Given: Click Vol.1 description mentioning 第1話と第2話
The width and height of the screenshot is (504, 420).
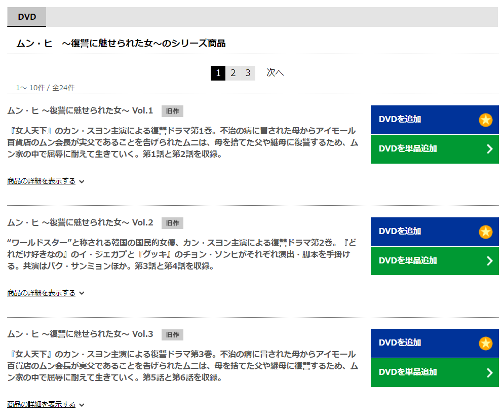Looking at the screenshot, I should click(x=182, y=142).
